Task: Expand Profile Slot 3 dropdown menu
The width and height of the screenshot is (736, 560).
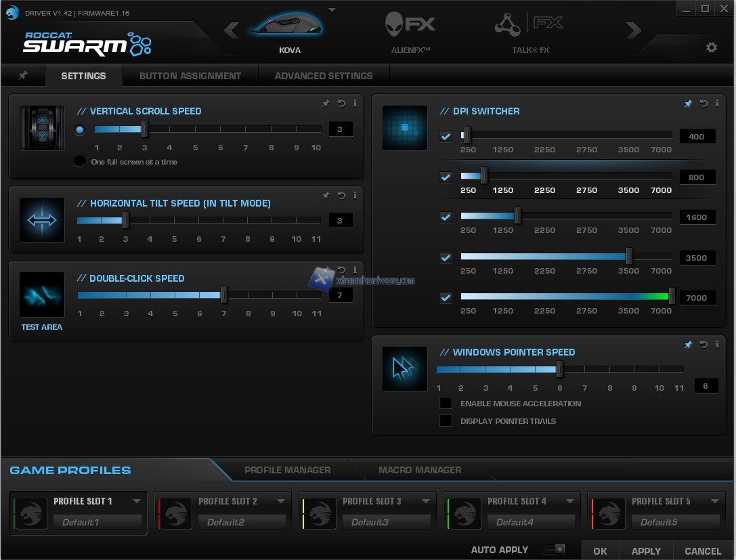Action: (426, 501)
